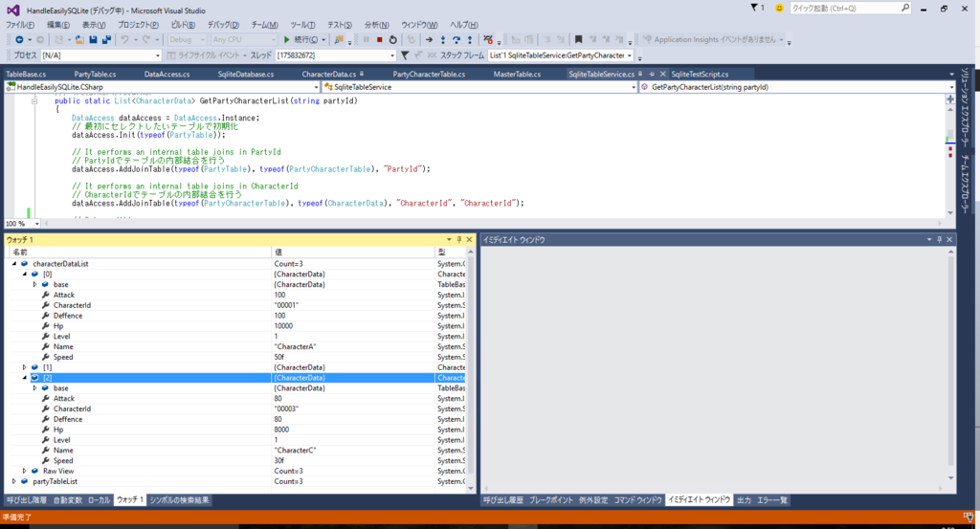Click the Watch panel vertical scrollbar

click(x=471, y=370)
